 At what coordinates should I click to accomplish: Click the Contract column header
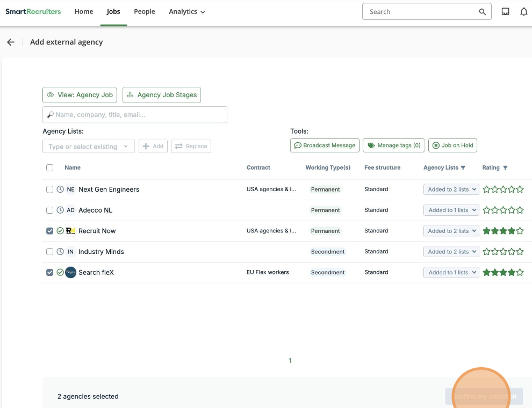coord(258,167)
